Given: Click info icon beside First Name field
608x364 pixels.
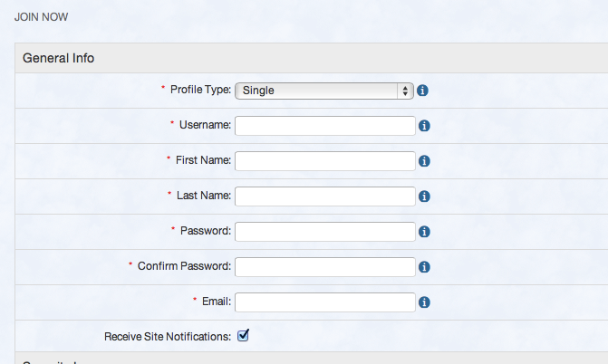Looking at the screenshot, I should 423,161.
